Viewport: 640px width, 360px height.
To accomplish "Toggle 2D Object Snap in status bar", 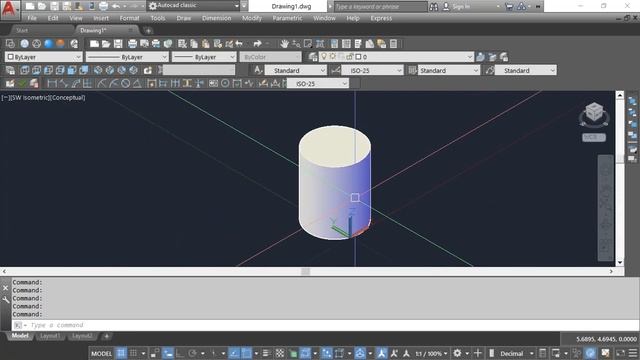I will point(246,353).
